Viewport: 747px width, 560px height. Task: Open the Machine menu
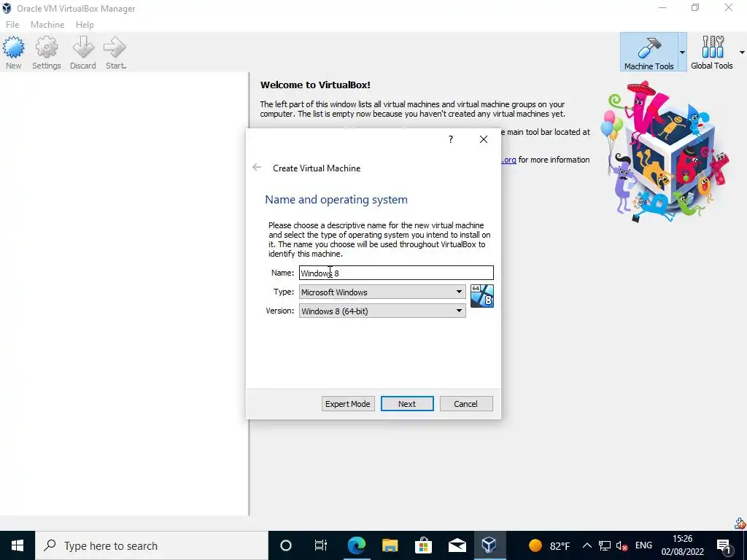pyautogui.click(x=47, y=24)
